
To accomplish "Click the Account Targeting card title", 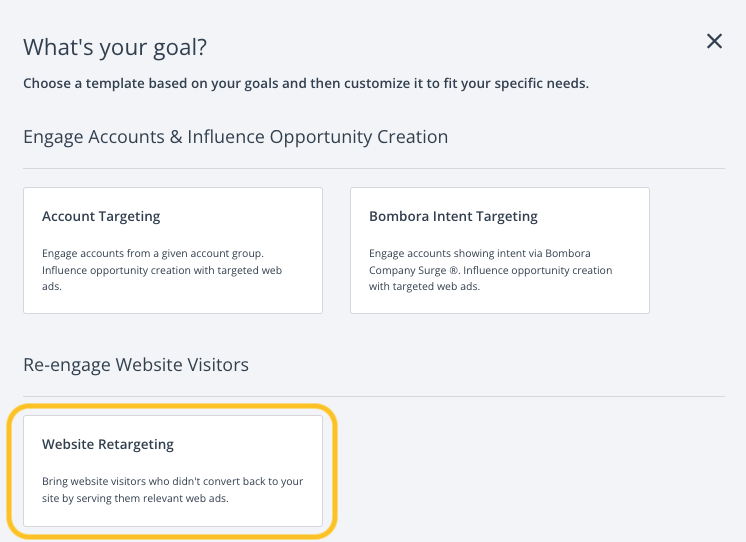I will [x=101, y=216].
